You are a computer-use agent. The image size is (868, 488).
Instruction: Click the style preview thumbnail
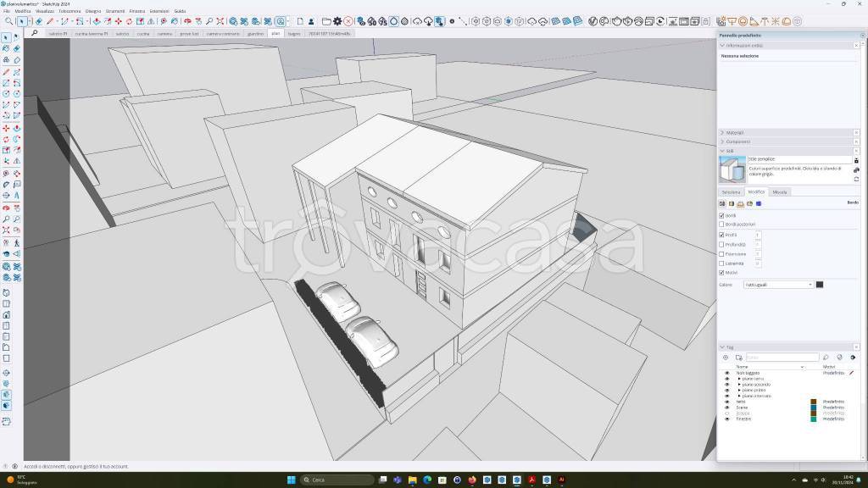tap(732, 169)
